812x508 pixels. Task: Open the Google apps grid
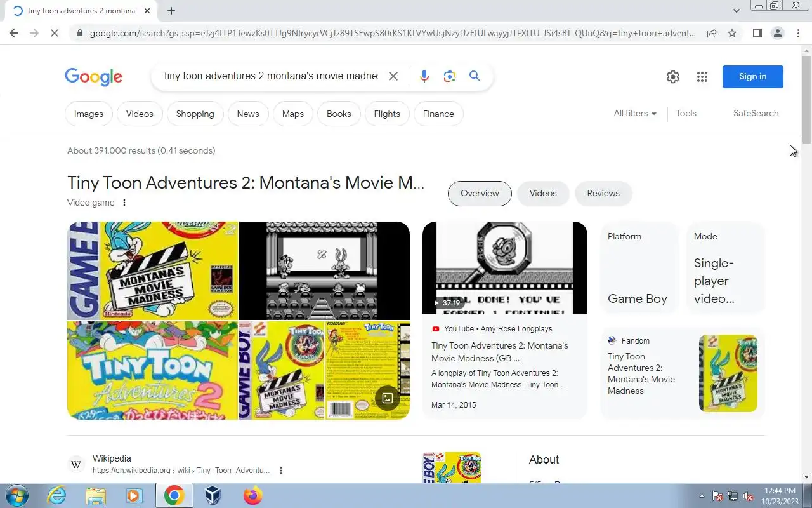point(702,77)
